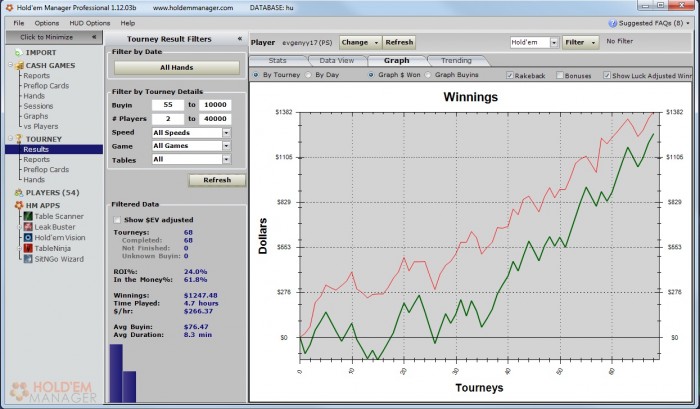Open the Options menu
Image resolution: width=700 pixels, height=409 pixels.
pyautogui.click(x=47, y=23)
